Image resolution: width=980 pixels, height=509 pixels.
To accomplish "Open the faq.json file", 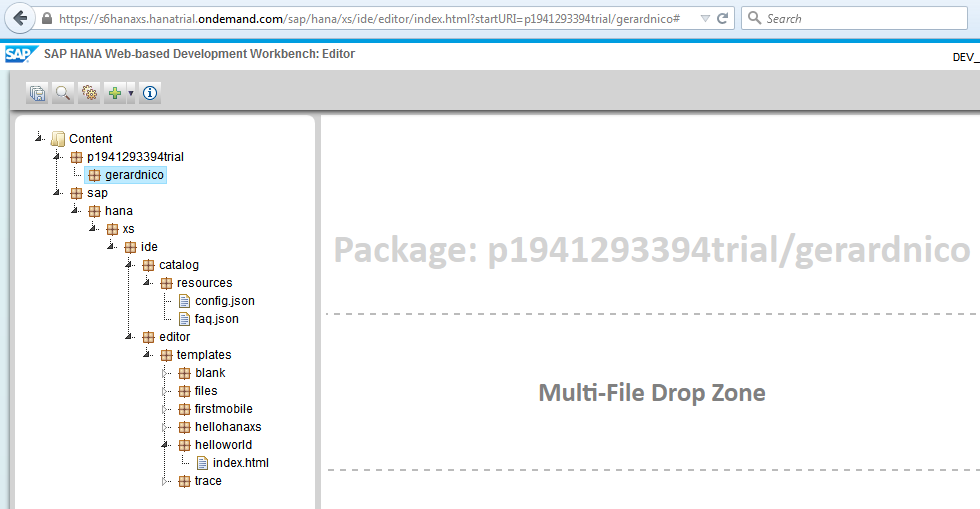I will 216,319.
